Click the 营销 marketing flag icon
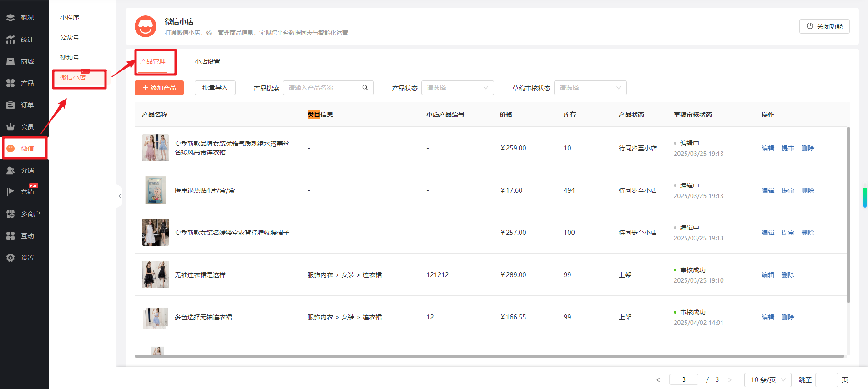 point(10,192)
